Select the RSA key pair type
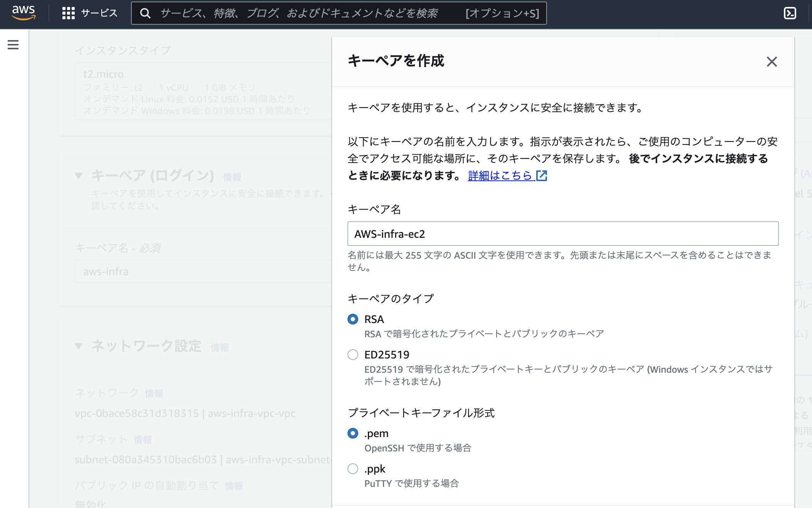This screenshot has height=508, width=812. click(x=353, y=319)
